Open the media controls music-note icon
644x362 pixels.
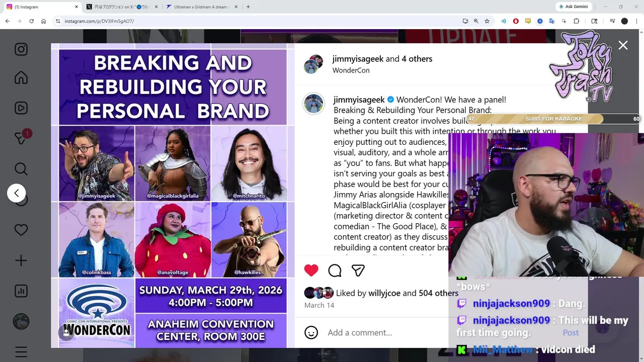click(612, 21)
